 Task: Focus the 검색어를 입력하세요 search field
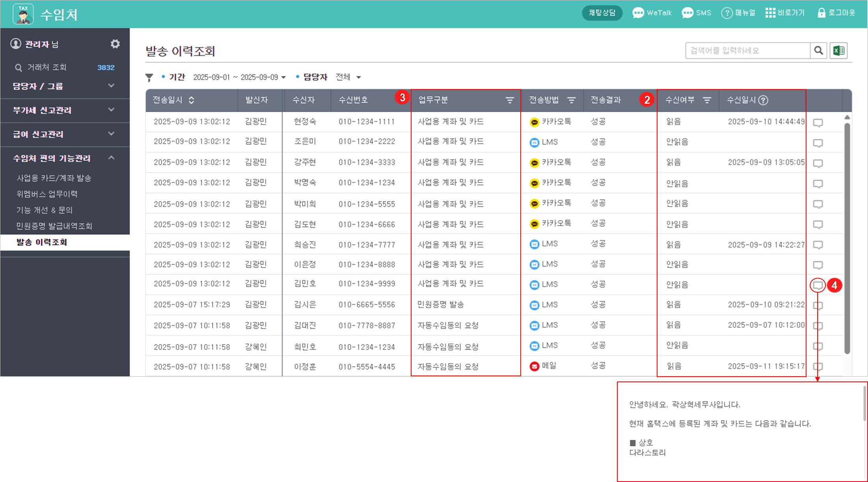click(748, 50)
